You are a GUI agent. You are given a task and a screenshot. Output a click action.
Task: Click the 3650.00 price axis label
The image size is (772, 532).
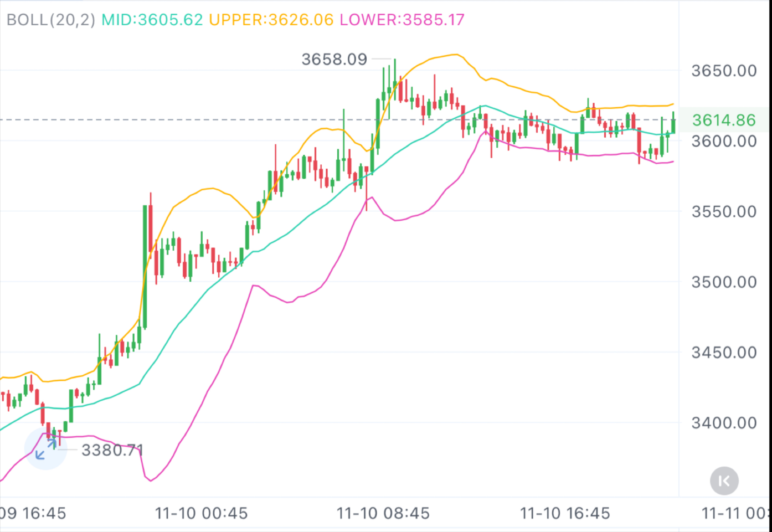click(724, 71)
